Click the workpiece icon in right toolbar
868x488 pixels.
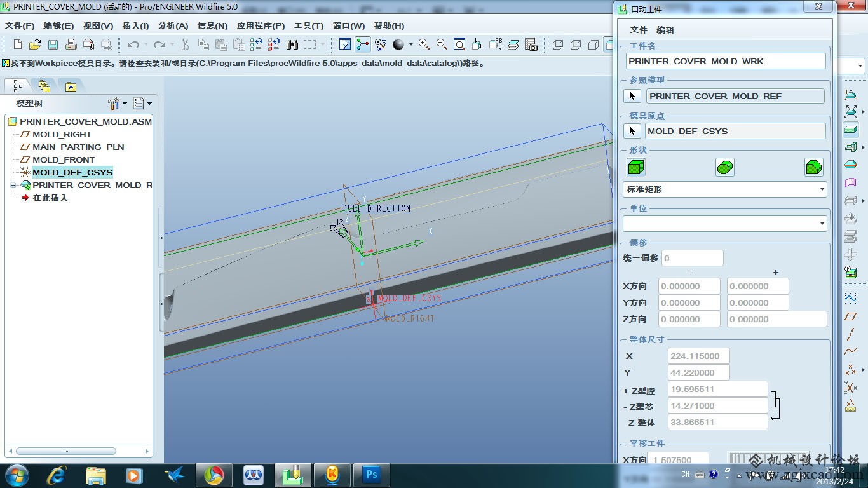(851, 130)
